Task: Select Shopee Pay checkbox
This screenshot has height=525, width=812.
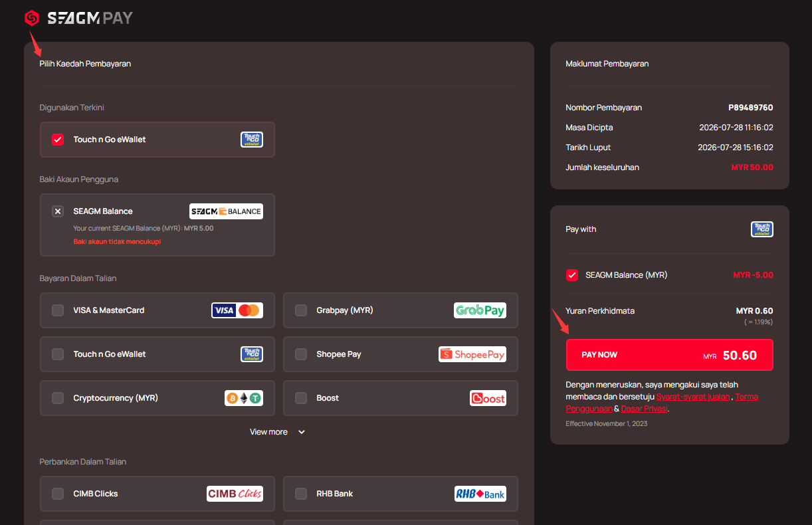Action: click(301, 354)
